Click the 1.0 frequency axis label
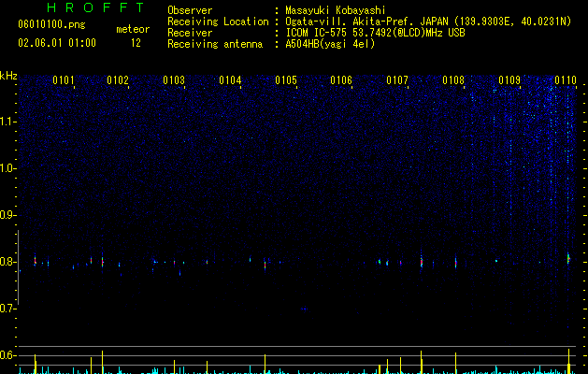 (8, 168)
